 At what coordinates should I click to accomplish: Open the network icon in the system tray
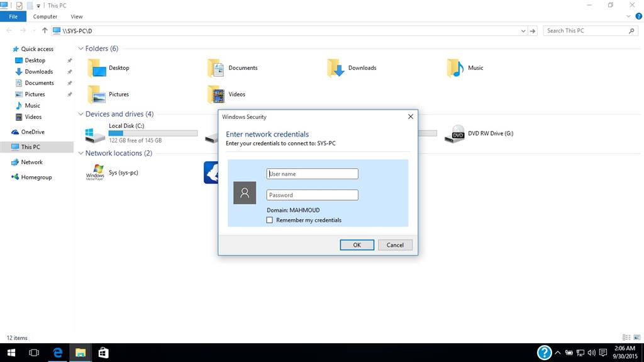580,353
